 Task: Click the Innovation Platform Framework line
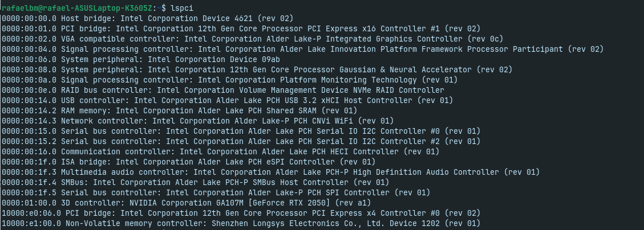[x=302, y=49]
